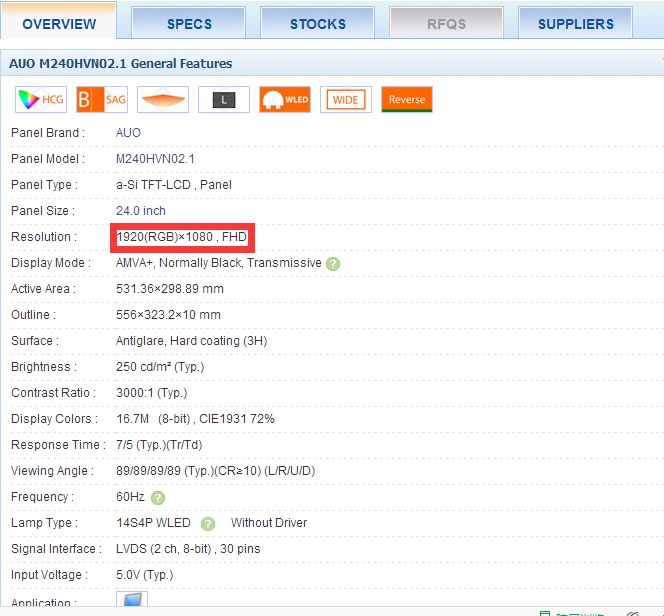Click the orange viewing-angle shape icon
This screenshot has width=664, height=616.
[x=163, y=99]
